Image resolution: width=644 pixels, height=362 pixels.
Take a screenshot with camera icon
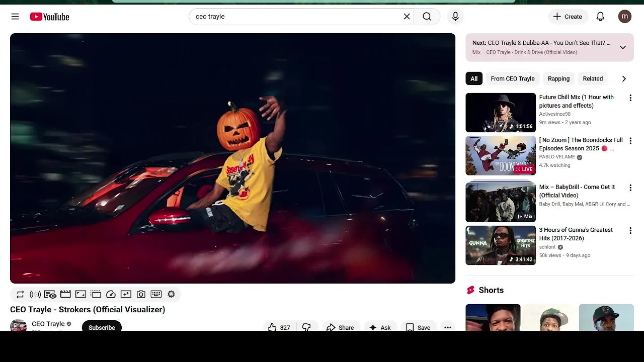141,294
